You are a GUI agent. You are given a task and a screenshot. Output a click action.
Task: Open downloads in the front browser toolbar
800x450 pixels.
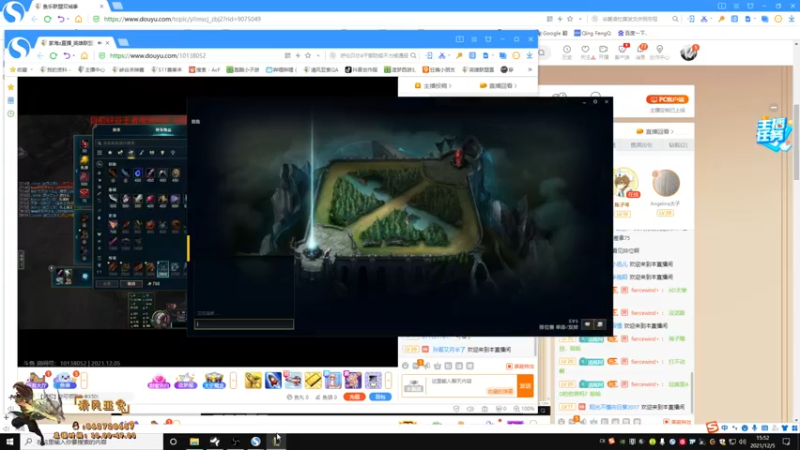coord(530,56)
